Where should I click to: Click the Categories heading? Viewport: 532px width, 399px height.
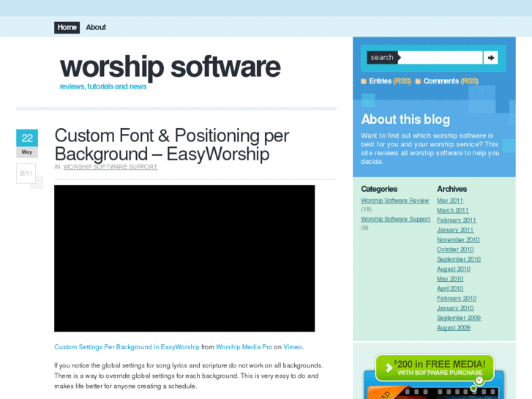tap(379, 189)
